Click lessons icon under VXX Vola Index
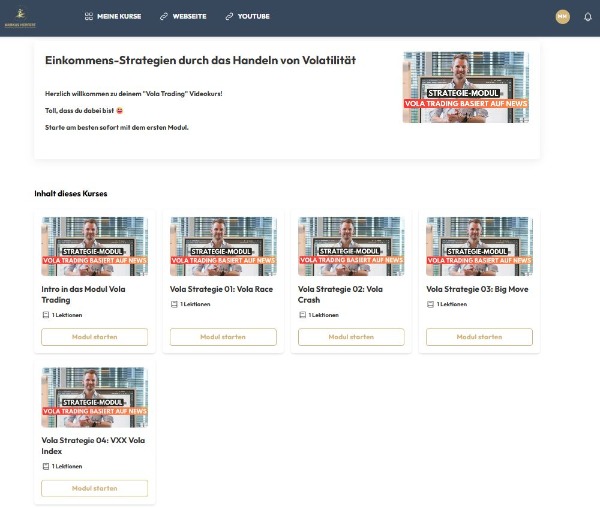600x508 pixels. point(45,466)
